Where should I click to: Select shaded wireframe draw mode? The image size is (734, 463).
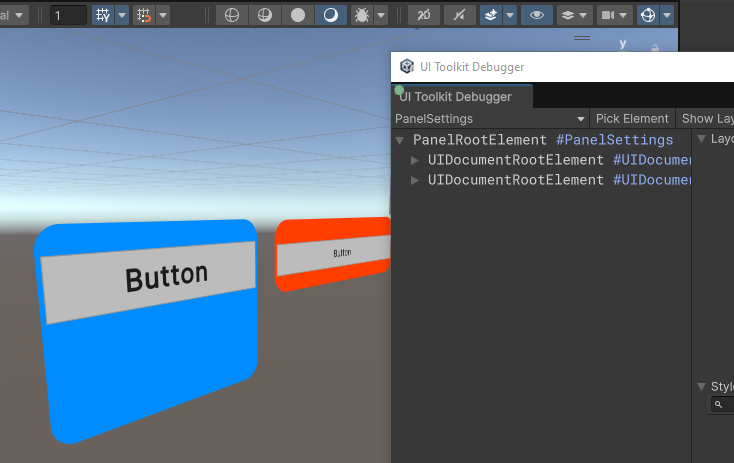[264, 15]
